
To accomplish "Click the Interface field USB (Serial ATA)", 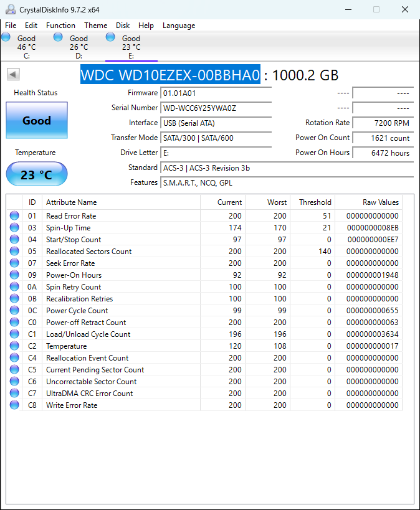I will click(216, 123).
